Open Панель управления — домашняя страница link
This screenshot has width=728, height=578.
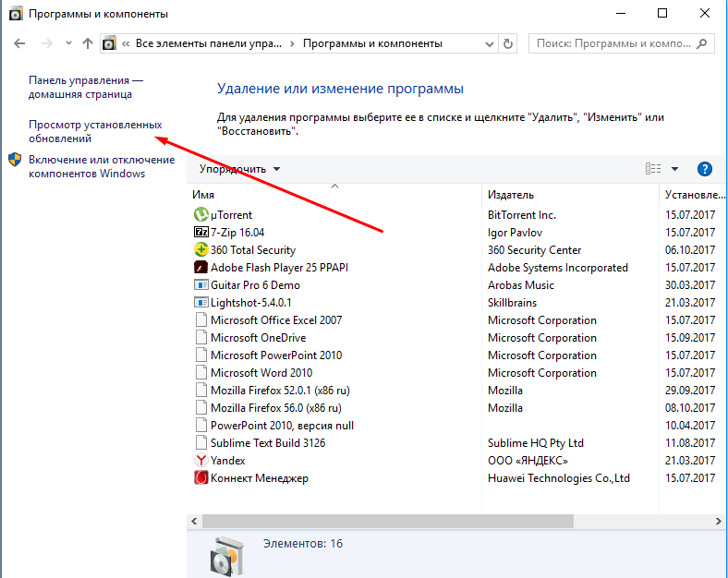[86, 87]
